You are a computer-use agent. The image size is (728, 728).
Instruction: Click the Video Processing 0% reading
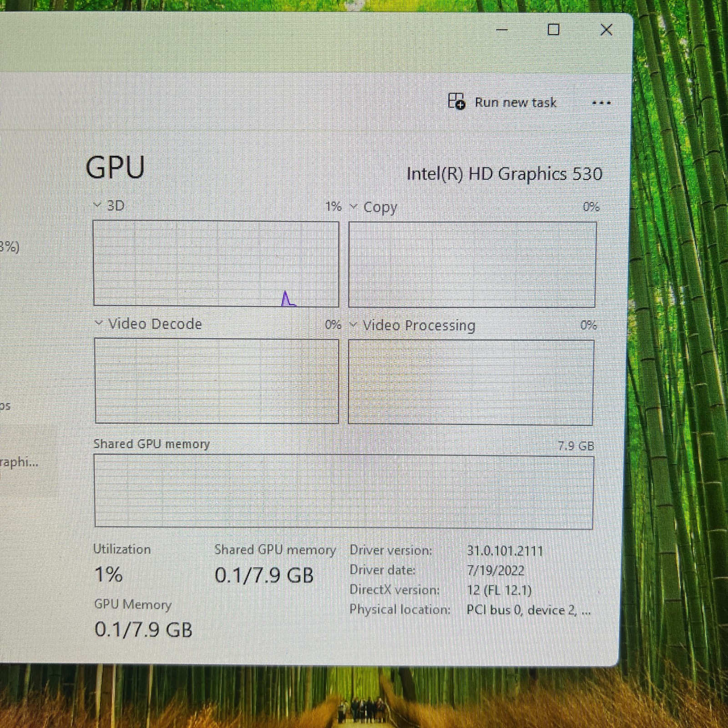pos(588,325)
